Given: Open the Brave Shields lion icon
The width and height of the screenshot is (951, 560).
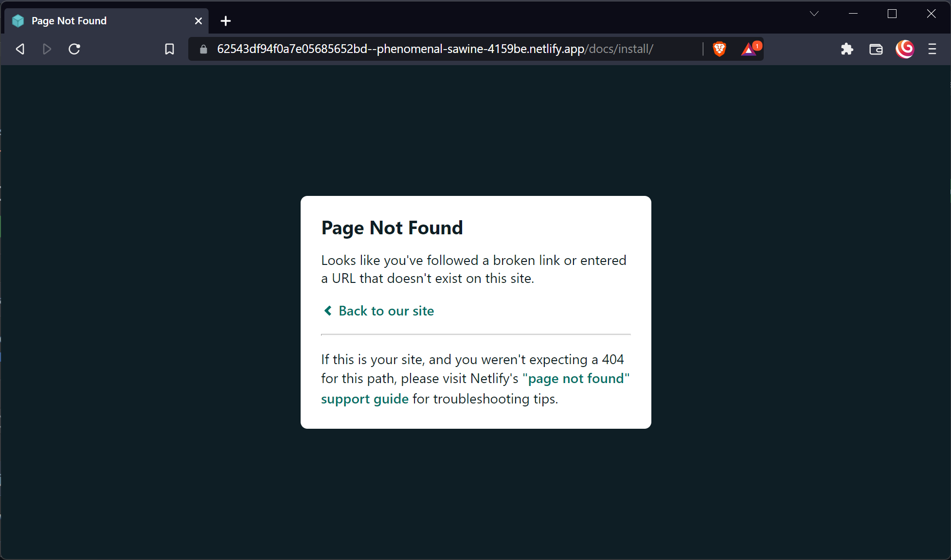Looking at the screenshot, I should [x=719, y=49].
